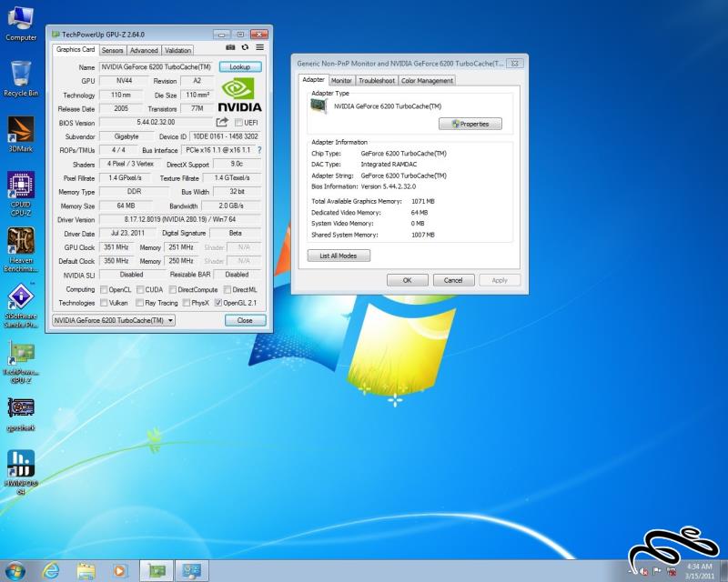Open Windows Media Player from taskbar
Viewport: 728px width, 582px height.
[119, 571]
